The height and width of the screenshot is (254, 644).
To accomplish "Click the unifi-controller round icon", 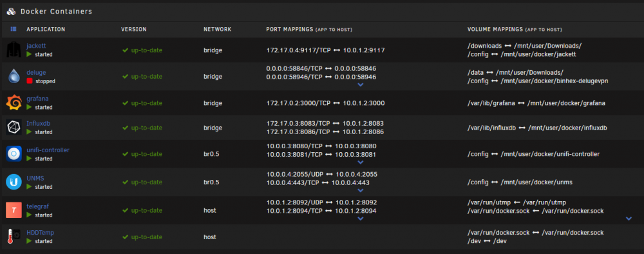I will [14, 154].
